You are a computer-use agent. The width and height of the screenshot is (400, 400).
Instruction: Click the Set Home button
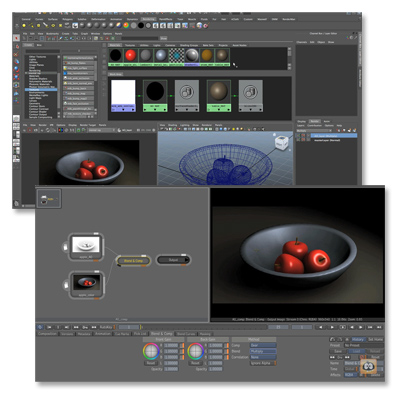(375, 339)
